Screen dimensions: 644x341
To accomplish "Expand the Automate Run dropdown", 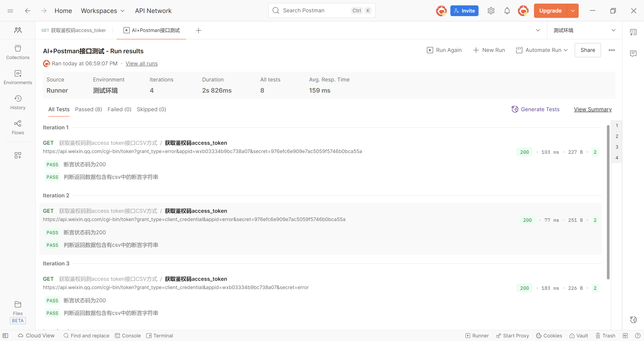I will pos(542,50).
